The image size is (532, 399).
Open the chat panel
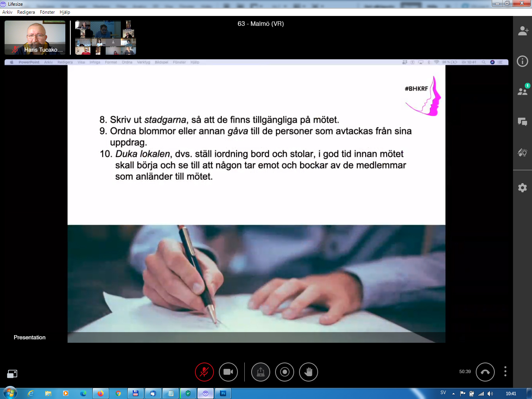click(522, 122)
